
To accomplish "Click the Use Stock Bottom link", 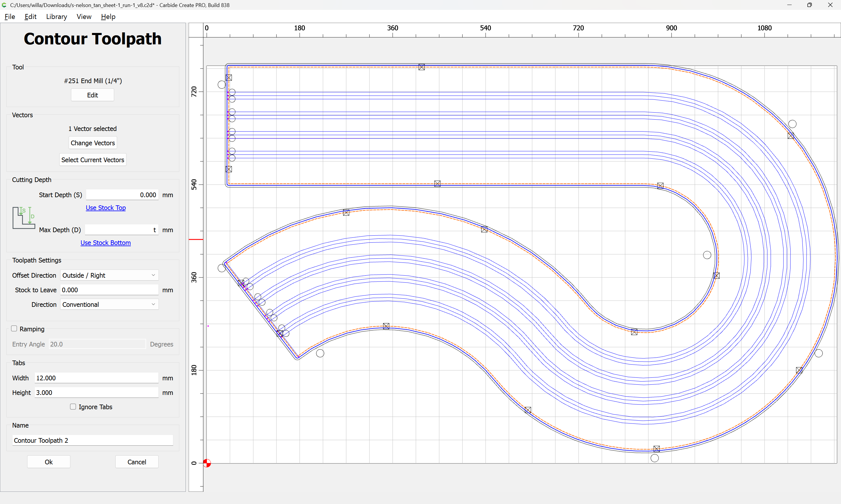I will [105, 242].
